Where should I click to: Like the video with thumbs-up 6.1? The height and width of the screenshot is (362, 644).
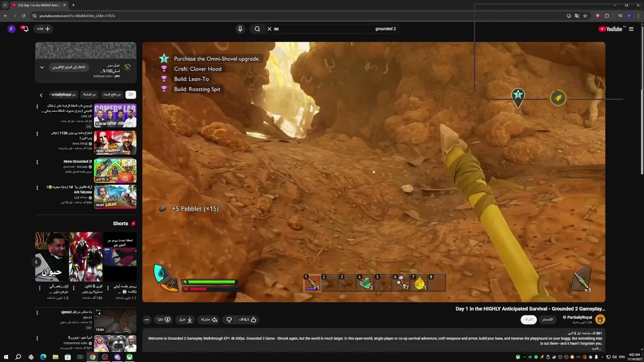[x=248, y=319]
